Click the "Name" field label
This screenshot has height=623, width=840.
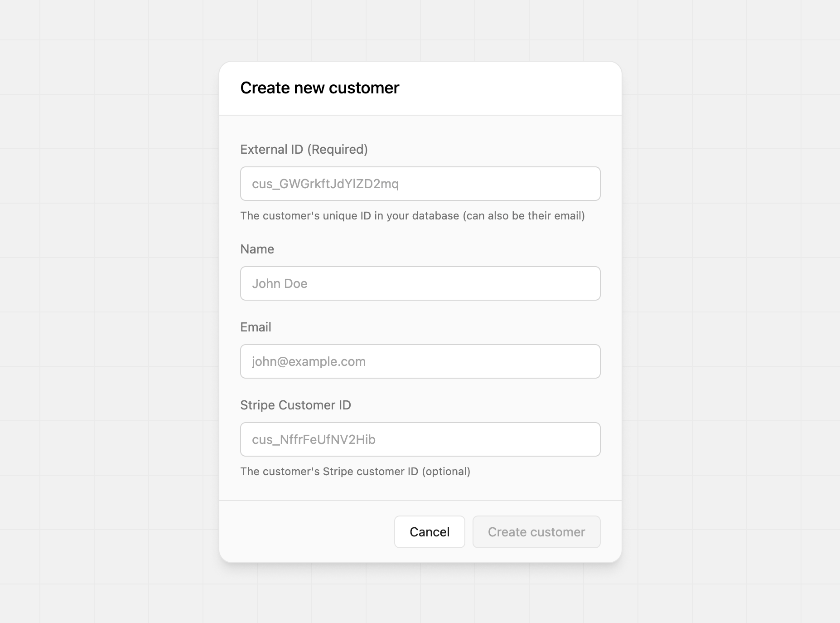tap(257, 249)
